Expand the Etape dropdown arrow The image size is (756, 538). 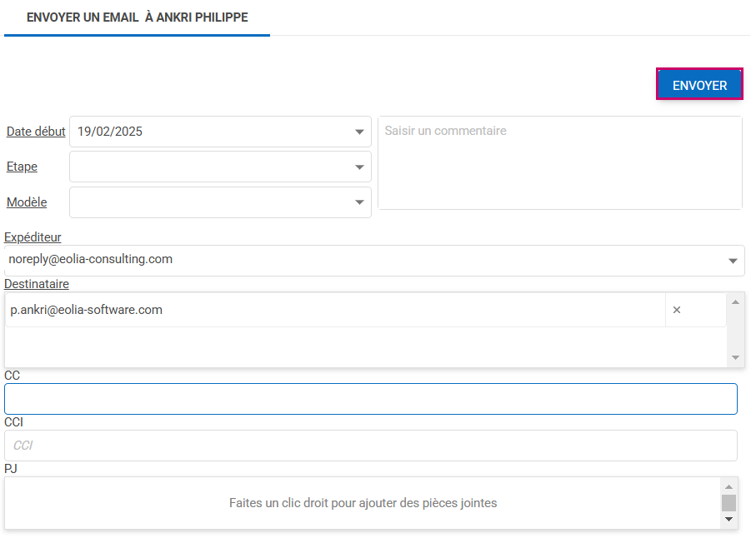tap(359, 167)
